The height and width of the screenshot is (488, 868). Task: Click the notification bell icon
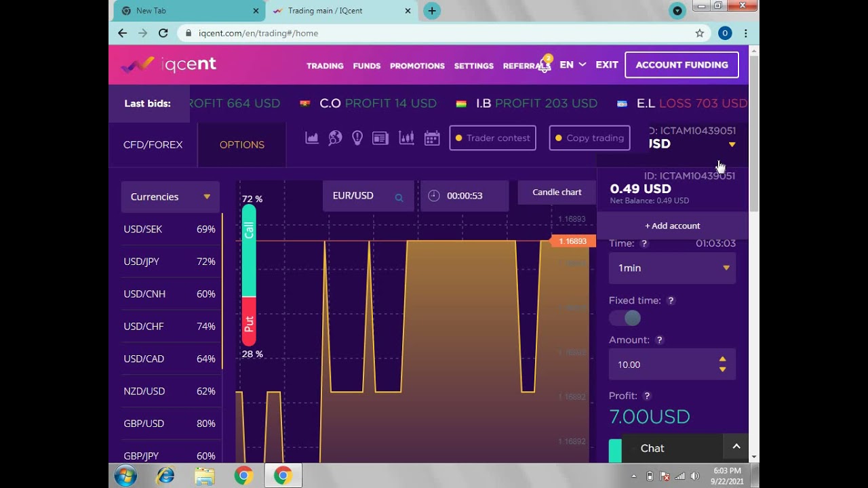(x=545, y=64)
